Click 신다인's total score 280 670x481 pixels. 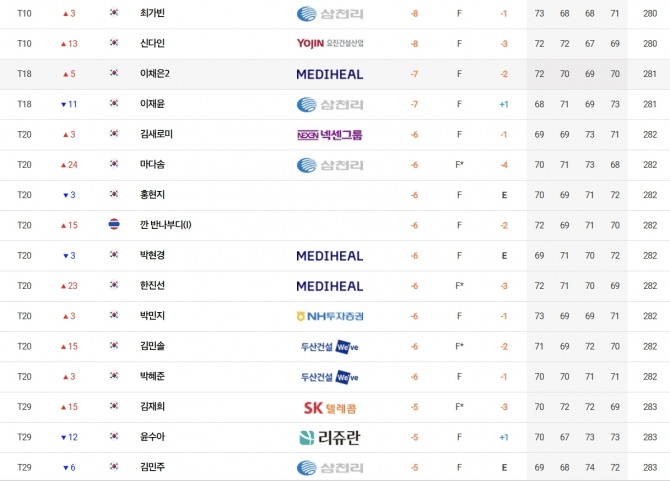650,44
